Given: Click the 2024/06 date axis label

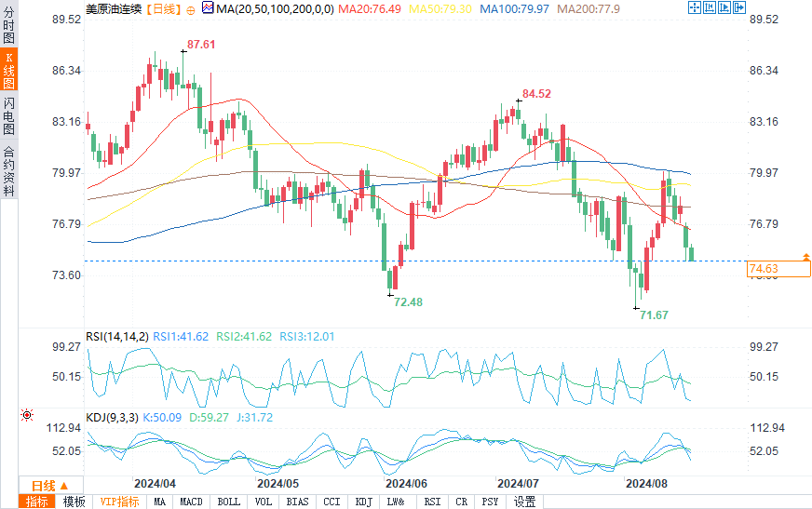Looking at the screenshot, I should point(407,484).
